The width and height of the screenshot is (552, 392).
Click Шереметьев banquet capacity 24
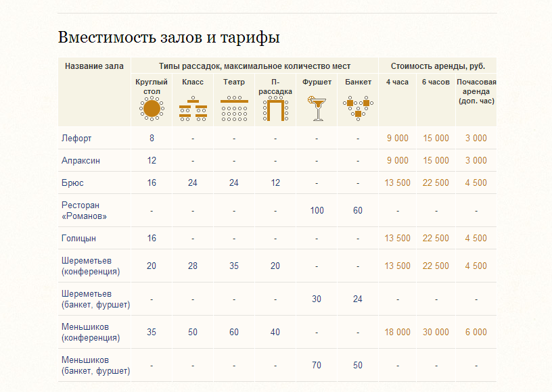[358, 299]
